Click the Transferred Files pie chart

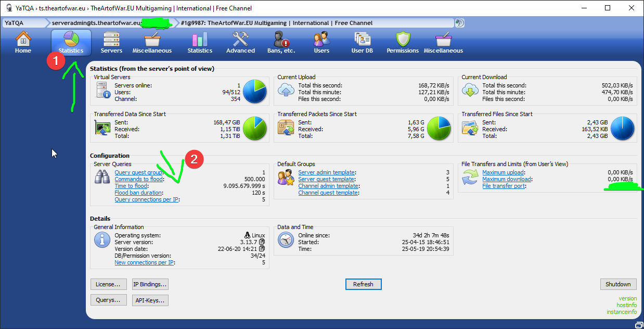coord(623,129)
